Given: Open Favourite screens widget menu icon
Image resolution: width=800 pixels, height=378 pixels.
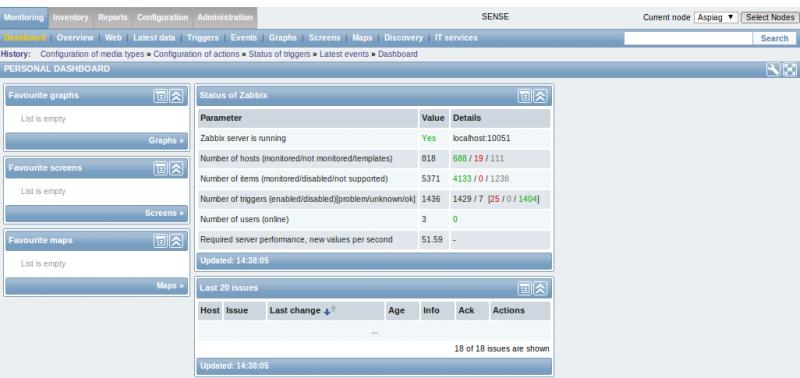Looking at the screenshot, I should [161, 168].
